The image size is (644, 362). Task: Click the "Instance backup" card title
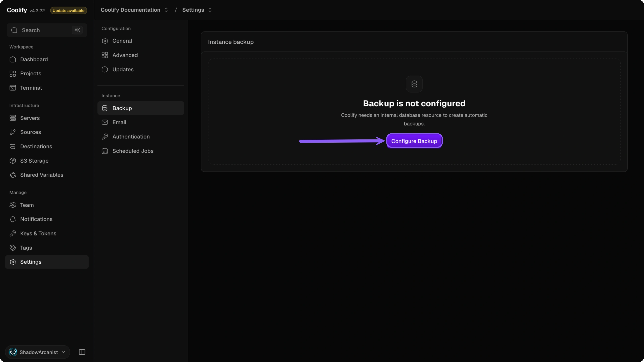click(231, 42)
